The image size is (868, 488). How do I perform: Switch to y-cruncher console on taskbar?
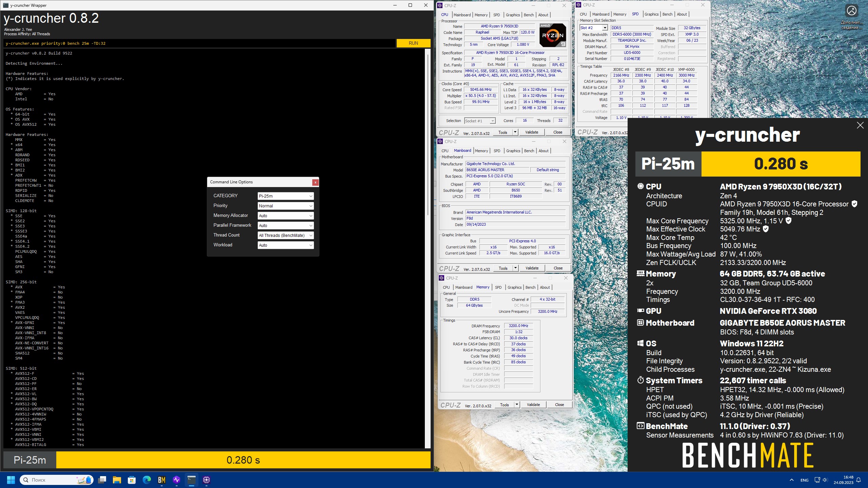pyautogui.click(x=192, y=480)
